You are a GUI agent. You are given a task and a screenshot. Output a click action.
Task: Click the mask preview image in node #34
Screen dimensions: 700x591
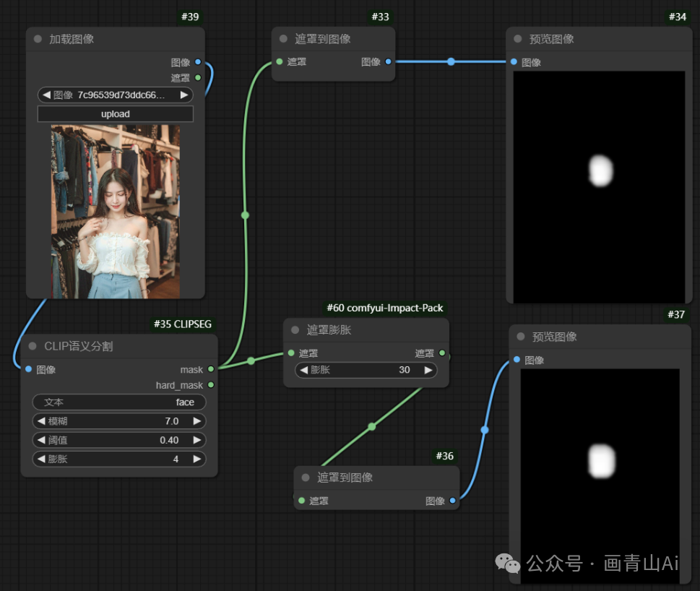[x=599, y=187]
